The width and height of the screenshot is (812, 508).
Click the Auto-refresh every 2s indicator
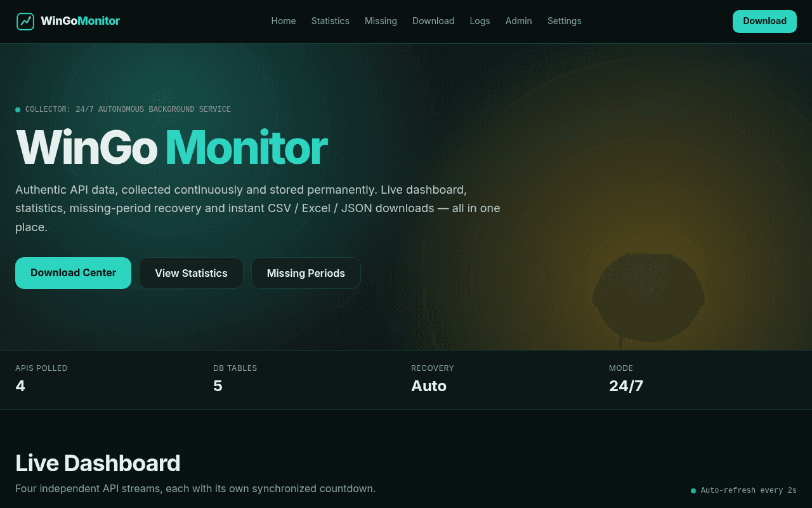coord(743,490)
